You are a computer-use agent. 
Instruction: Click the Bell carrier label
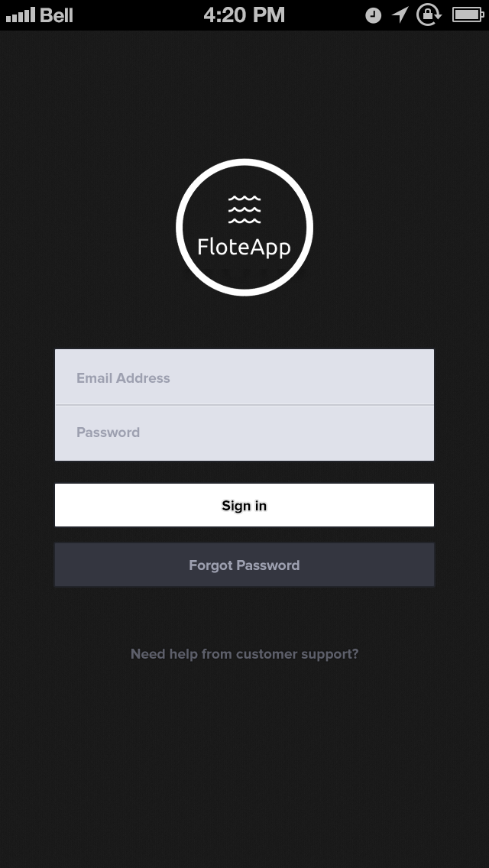(57, 14)
